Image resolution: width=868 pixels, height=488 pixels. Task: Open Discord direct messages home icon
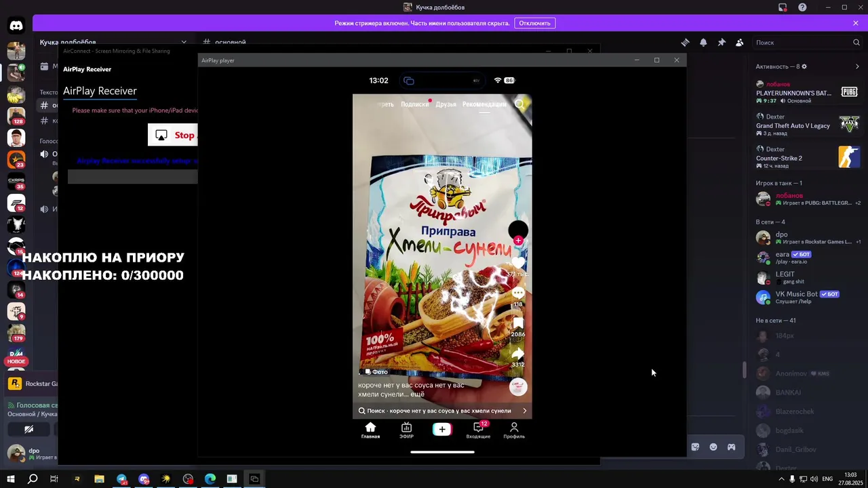pyautogui.click(x=16, y=26)
